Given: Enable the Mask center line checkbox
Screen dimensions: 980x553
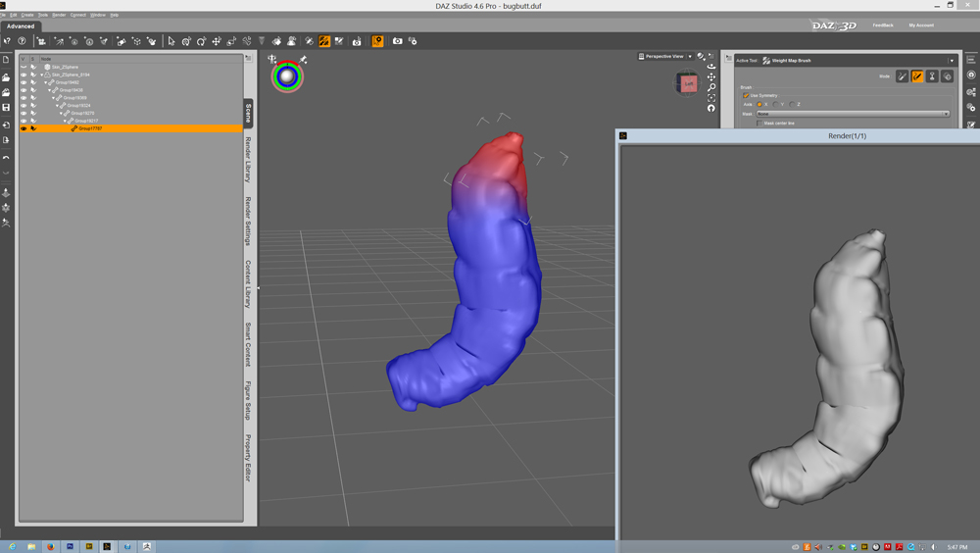Looking at the screenshot, I should (759, 124).
